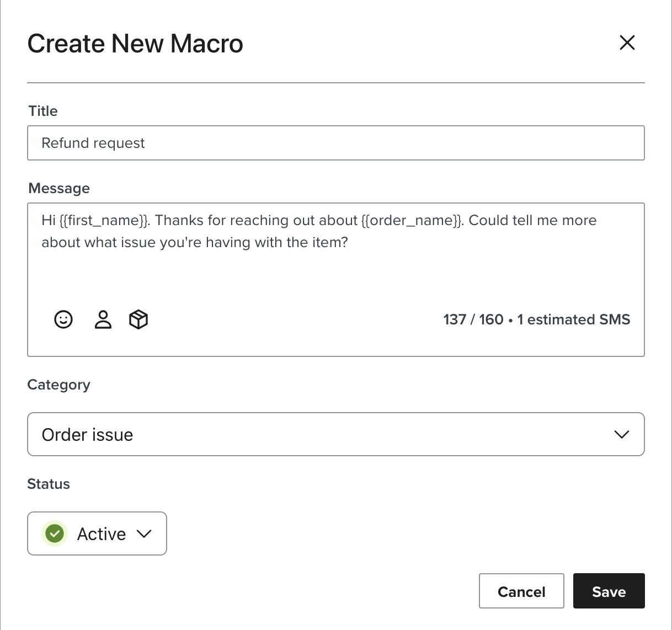Click the Message field label

coord(59,189)
